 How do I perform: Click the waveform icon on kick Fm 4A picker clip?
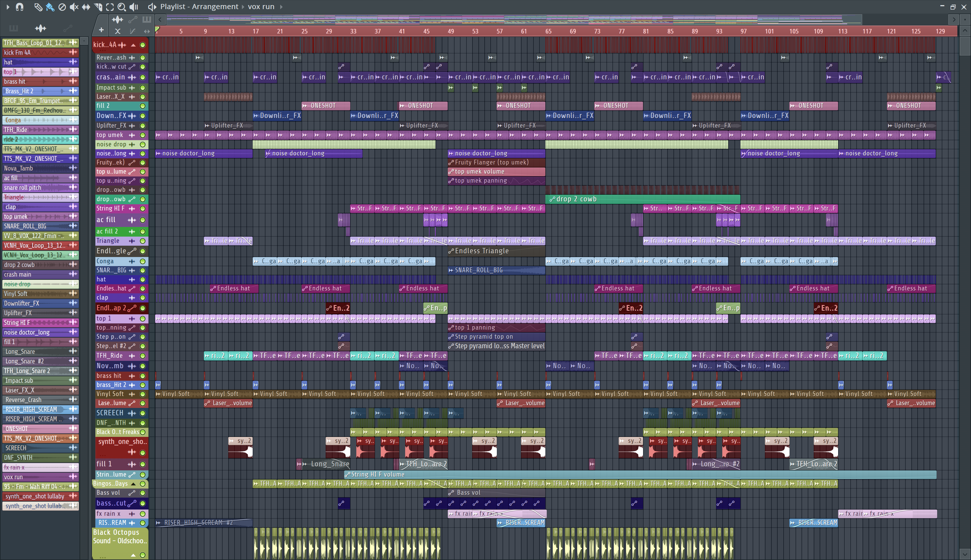(x=73, y=52)
